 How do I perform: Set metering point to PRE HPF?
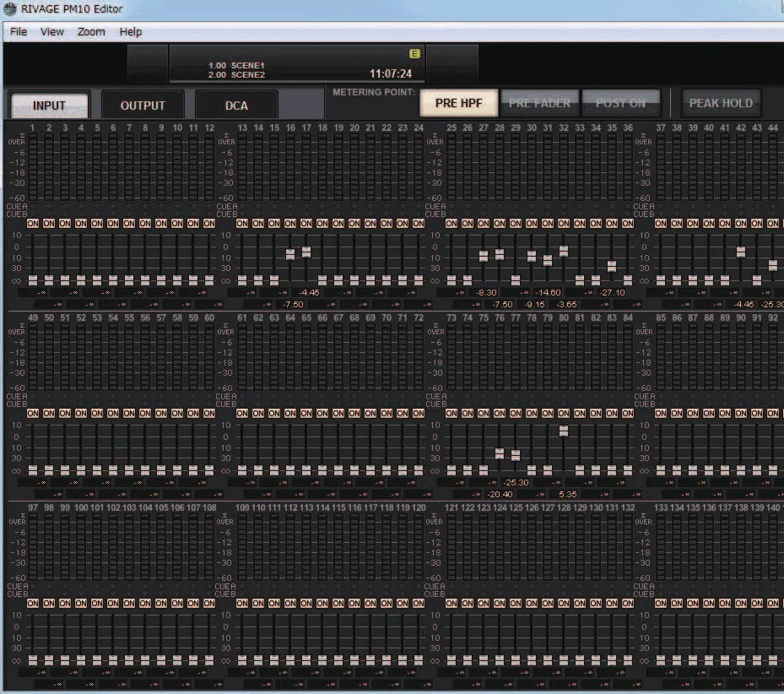(x=458, y=103)
